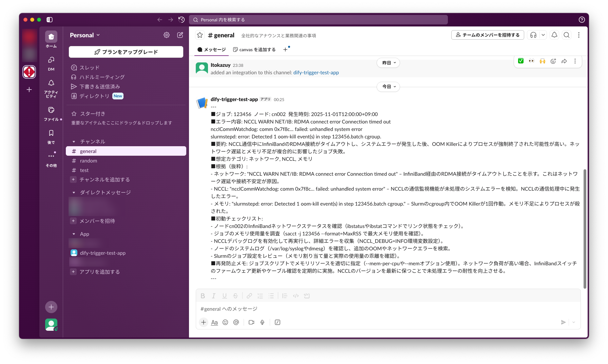Image resolution: width=608 pixels, height=364 pixels.
Task: Toggle italic formatting in composer
Action: pos(214,296)
